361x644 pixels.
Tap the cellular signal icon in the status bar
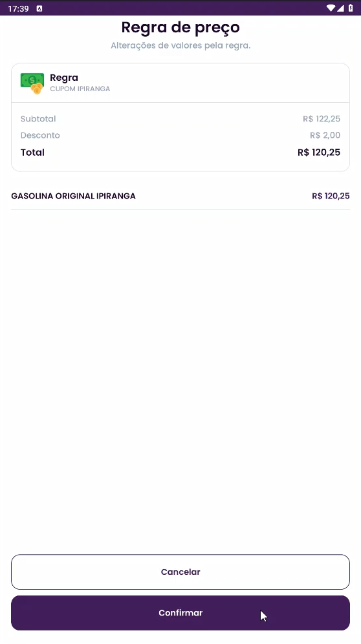pos(340,8)
